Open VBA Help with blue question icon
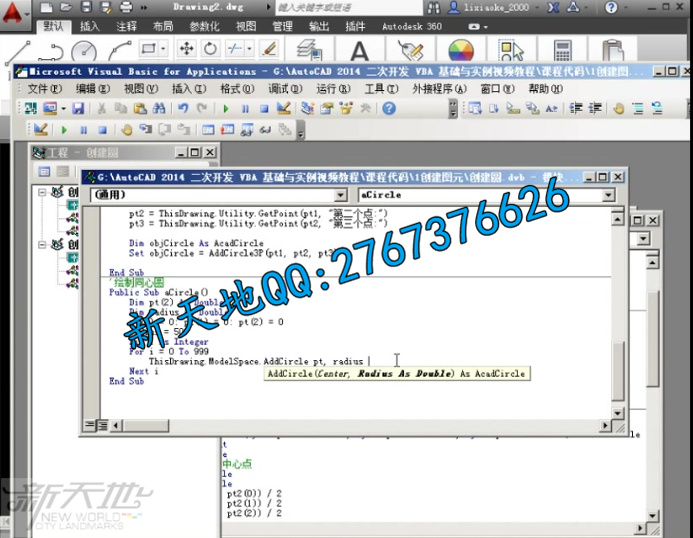The width and height of the screenshot is (693, 538). pos(389,108)
